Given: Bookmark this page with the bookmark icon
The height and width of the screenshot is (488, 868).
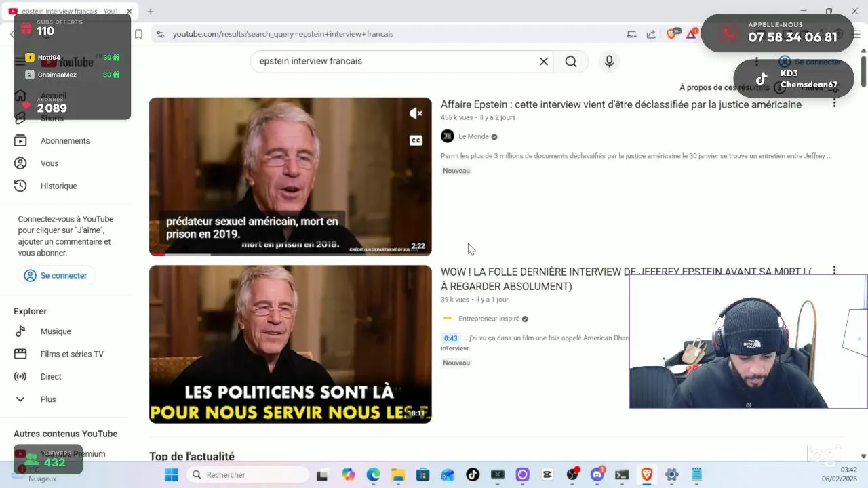Looking at the screenshot, I should [x=138, y=34].
